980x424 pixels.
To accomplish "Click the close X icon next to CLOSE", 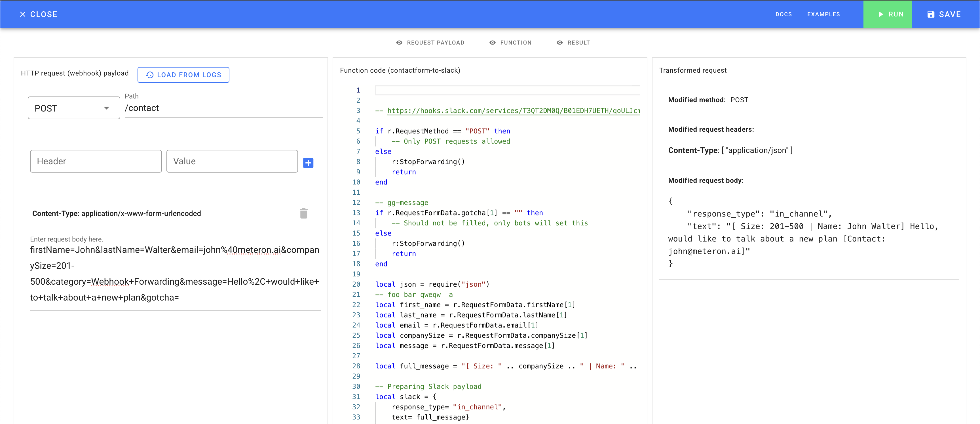I will (23, 14).
